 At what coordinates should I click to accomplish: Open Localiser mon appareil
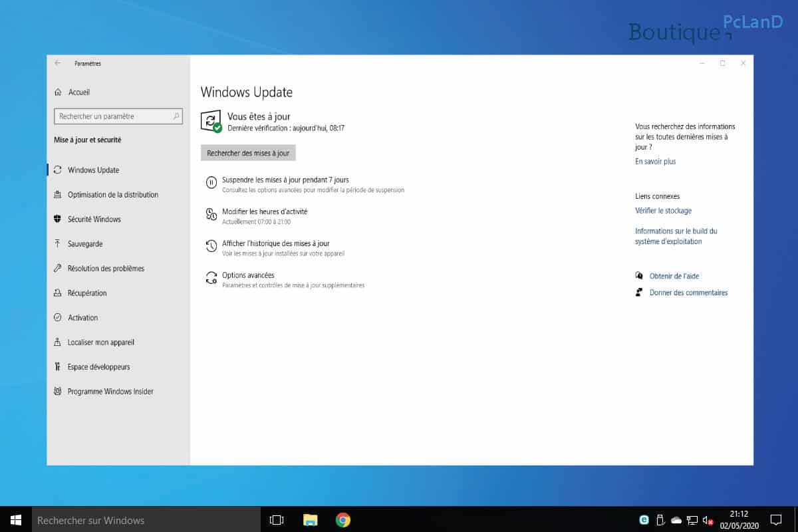tap(94, 342)
